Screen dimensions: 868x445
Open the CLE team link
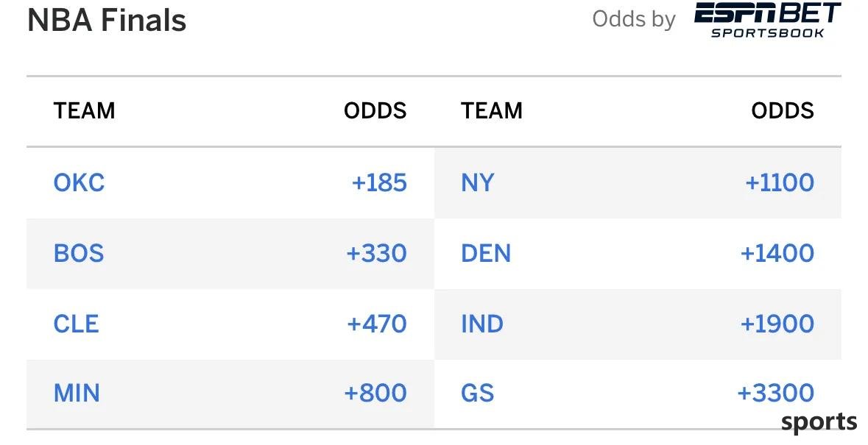[77, 324]
